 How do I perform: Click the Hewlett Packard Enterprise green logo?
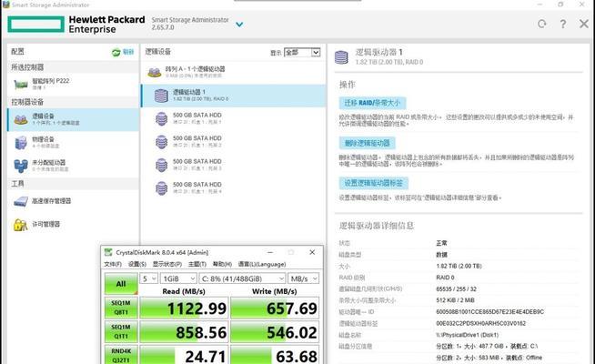point(36,25)
